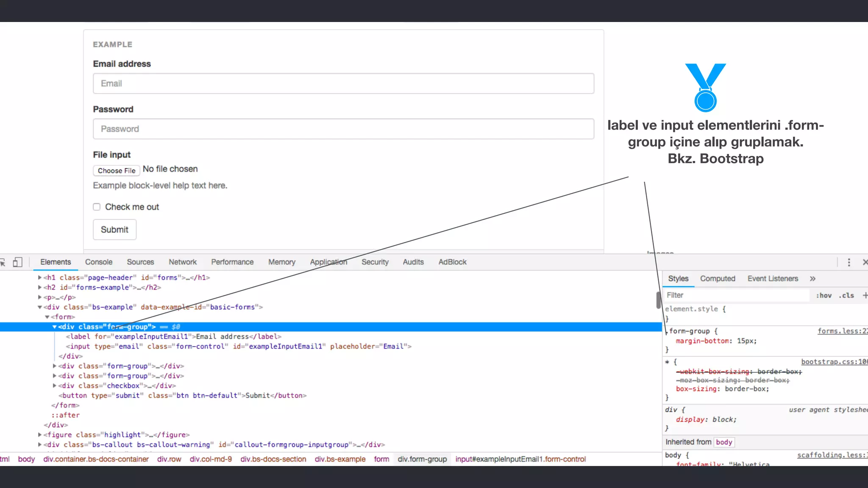Click the display: block declaration
This screenshot has width=868, height=488.
coord(706,419)
